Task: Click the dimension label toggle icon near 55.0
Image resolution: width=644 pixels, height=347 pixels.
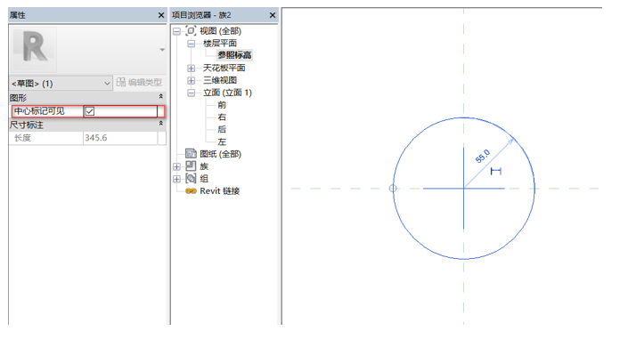Action: coord(496,171)
